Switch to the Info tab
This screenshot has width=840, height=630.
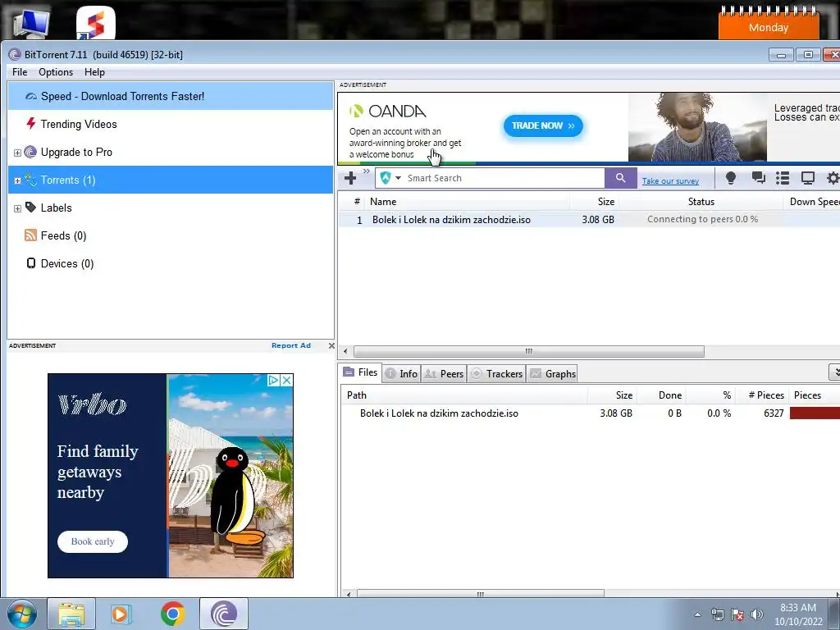point(401,374)
